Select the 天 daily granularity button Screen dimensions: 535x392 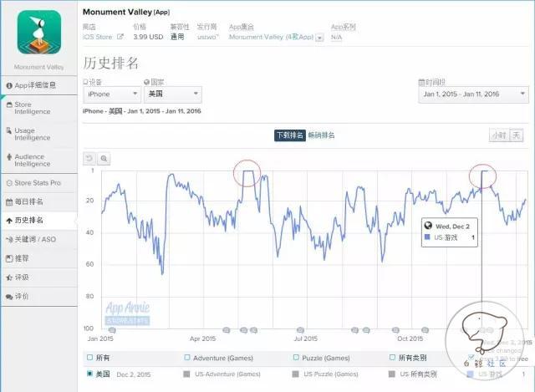click(x=517, y=135)
